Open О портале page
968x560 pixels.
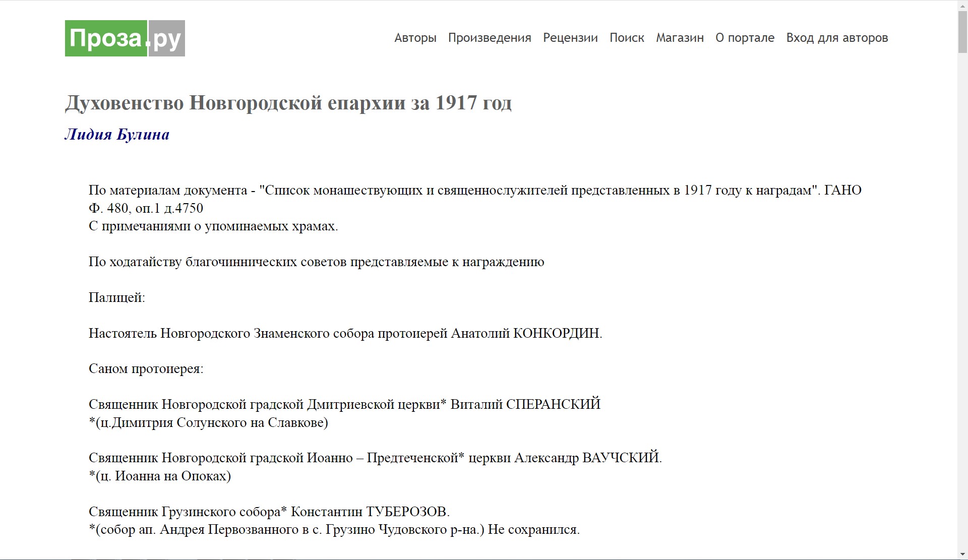[x=745, y=38]
